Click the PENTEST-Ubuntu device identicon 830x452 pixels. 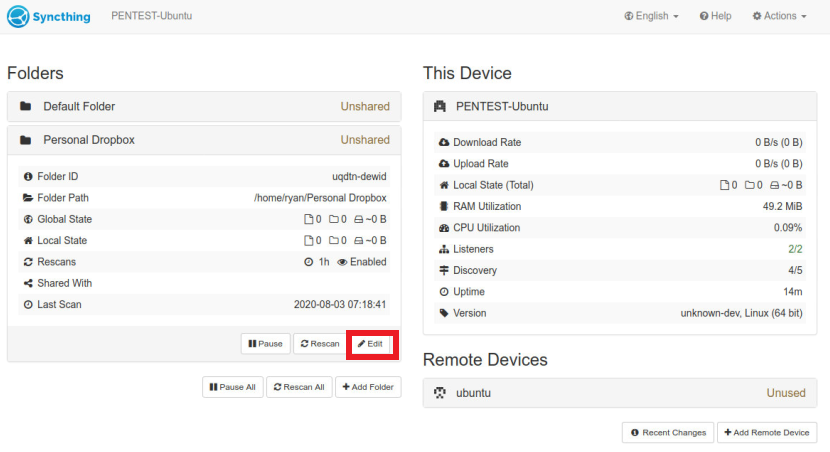(440, 106)
